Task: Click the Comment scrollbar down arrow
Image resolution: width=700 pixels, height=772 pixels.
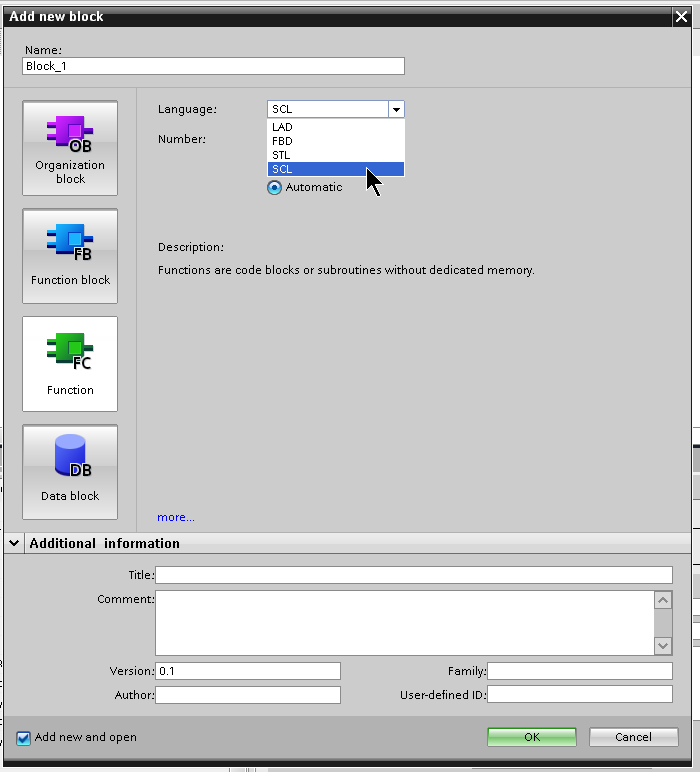Action: tap(663, 645)
